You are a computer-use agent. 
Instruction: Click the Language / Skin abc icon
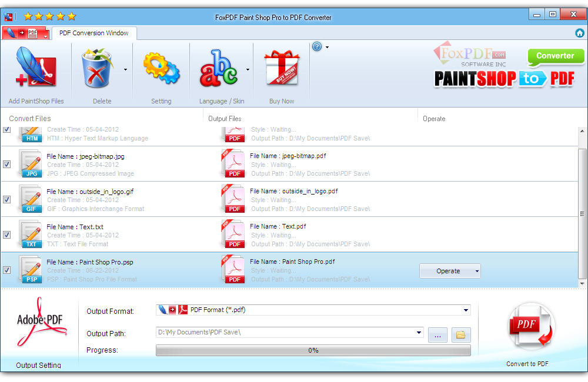tap(219, 68)
